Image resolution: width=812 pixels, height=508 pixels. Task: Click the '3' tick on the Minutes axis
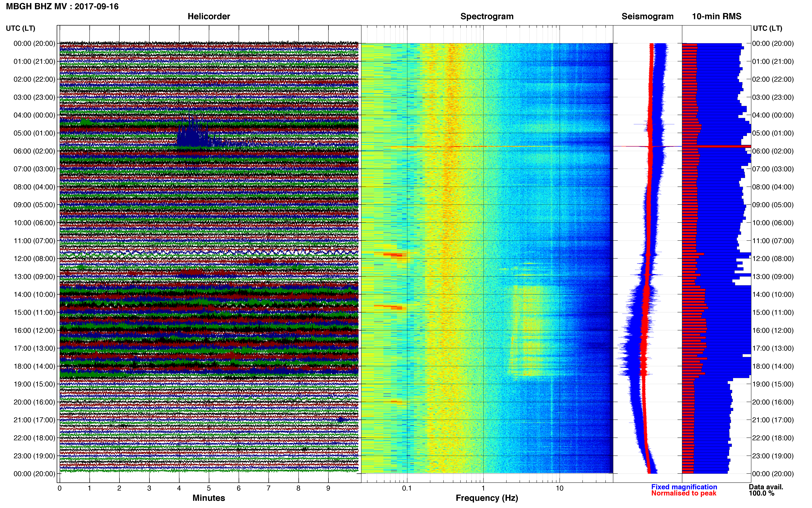tap(149, 488)
